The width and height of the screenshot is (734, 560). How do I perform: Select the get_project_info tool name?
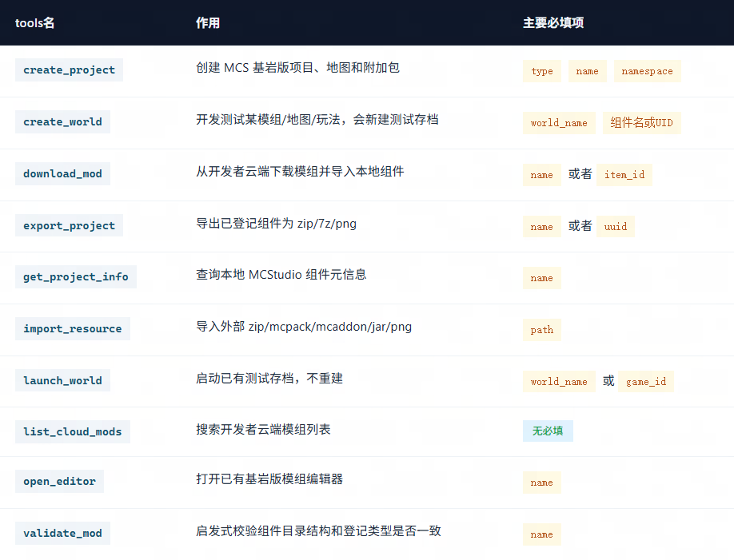tap(76, 276)
